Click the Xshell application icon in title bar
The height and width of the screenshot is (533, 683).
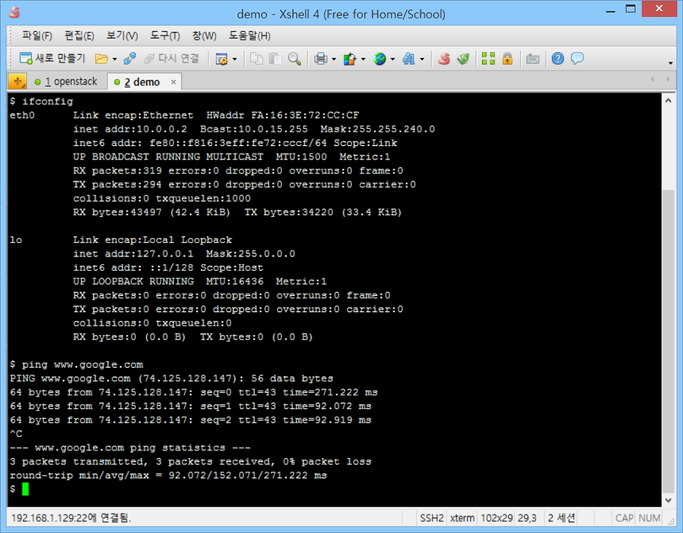pyautogui.click(x=14, y=13)
